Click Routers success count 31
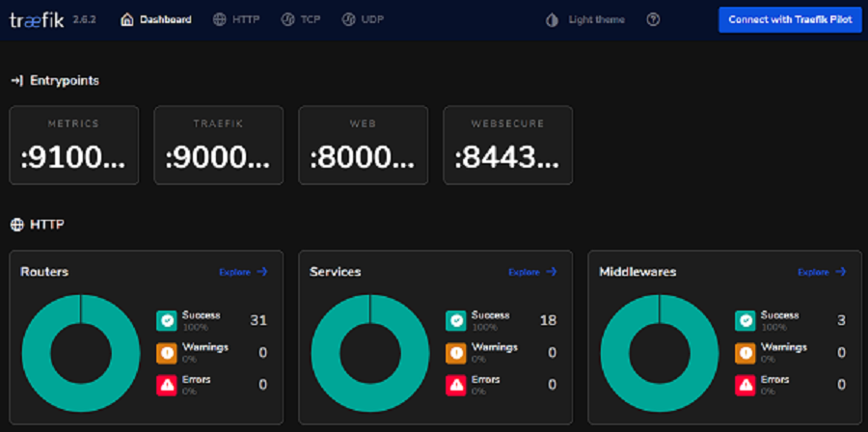The image size is (868, 432). tap(258, 320)
